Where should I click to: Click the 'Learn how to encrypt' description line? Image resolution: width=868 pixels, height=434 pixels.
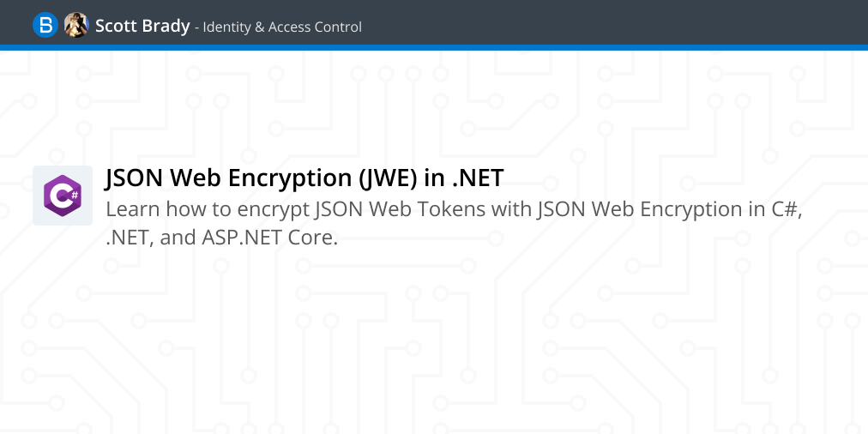coord(454,210)
